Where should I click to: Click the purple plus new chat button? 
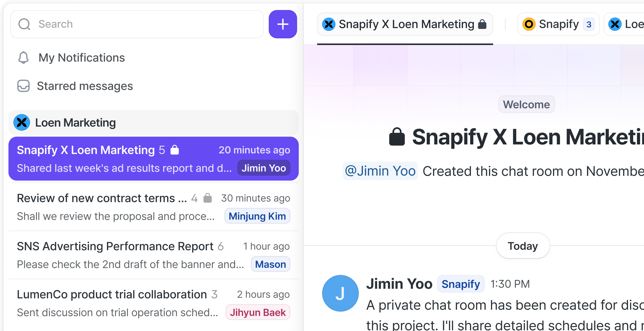pos(283,24)
